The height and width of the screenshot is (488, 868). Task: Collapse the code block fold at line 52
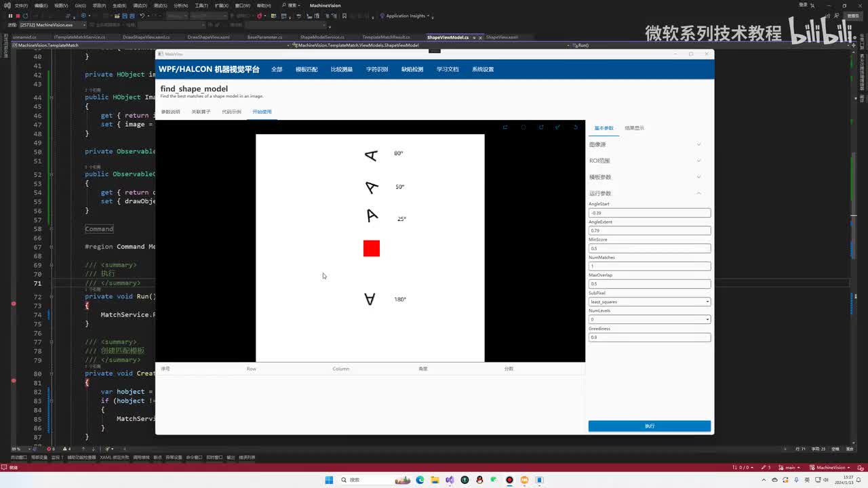click(x=52, y=174)
